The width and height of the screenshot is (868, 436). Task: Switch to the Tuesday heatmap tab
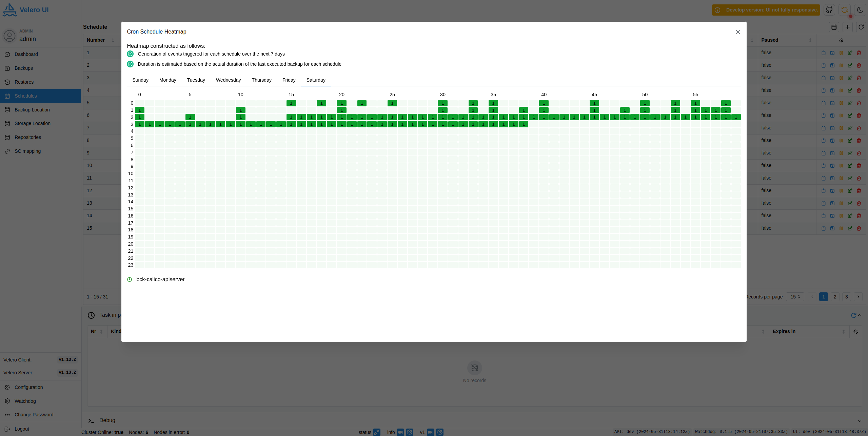click(x=196, y=80)
